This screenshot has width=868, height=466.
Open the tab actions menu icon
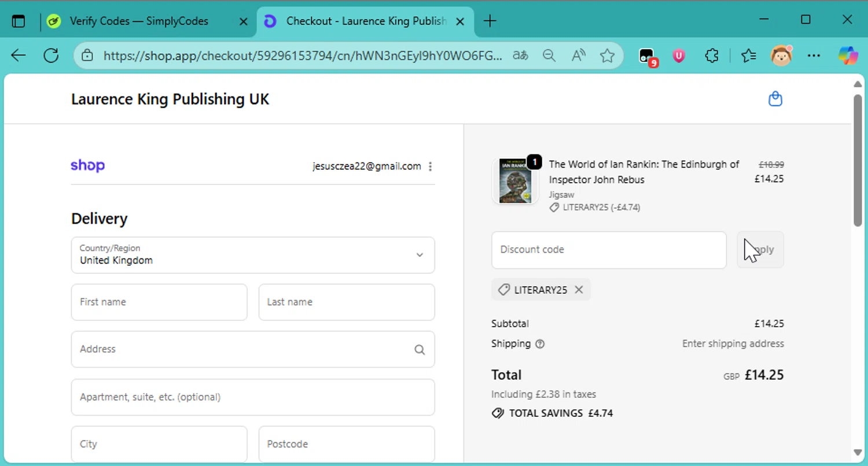[x=19, y=21]
